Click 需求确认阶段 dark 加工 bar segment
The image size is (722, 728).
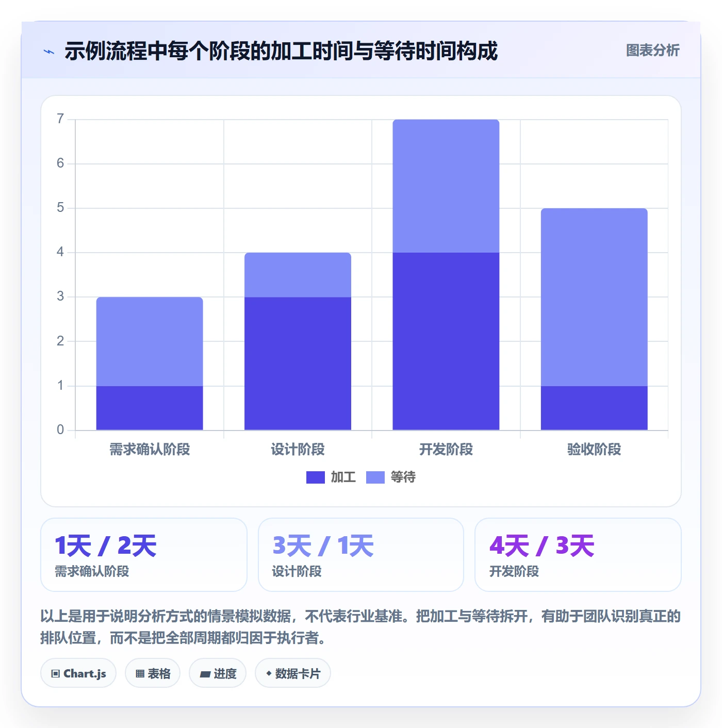coord(150,408)
